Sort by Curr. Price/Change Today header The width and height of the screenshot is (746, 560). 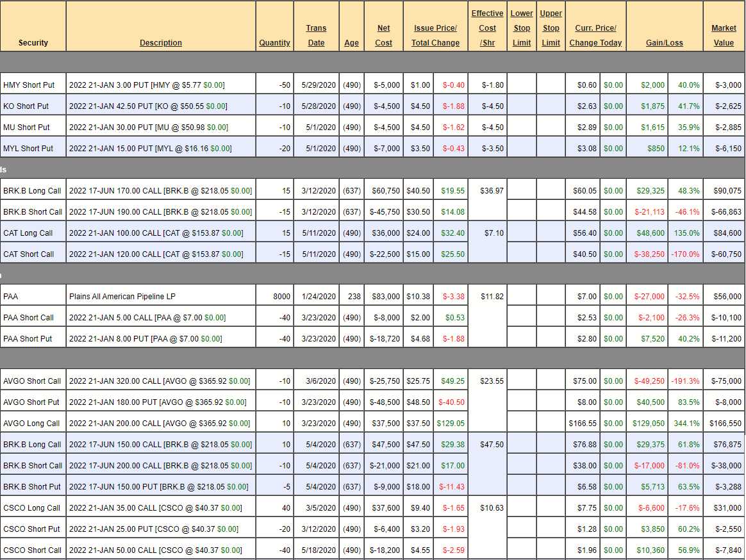point(595,35)
